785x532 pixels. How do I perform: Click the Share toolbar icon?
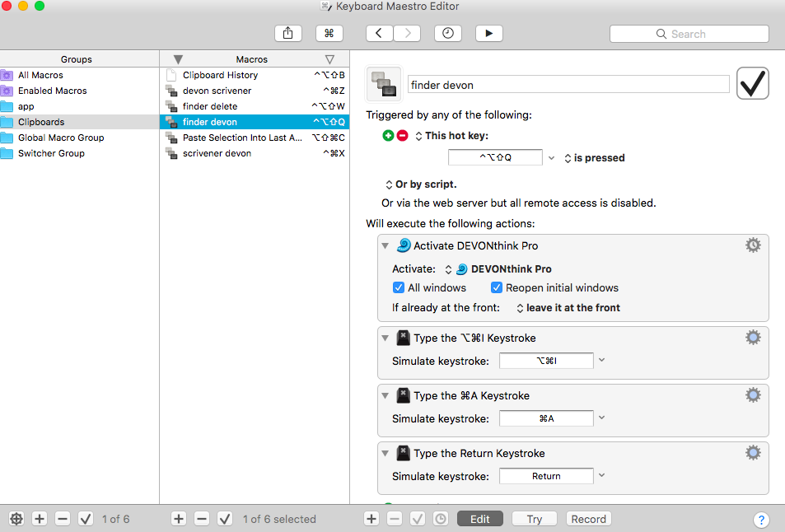point(287,34)
